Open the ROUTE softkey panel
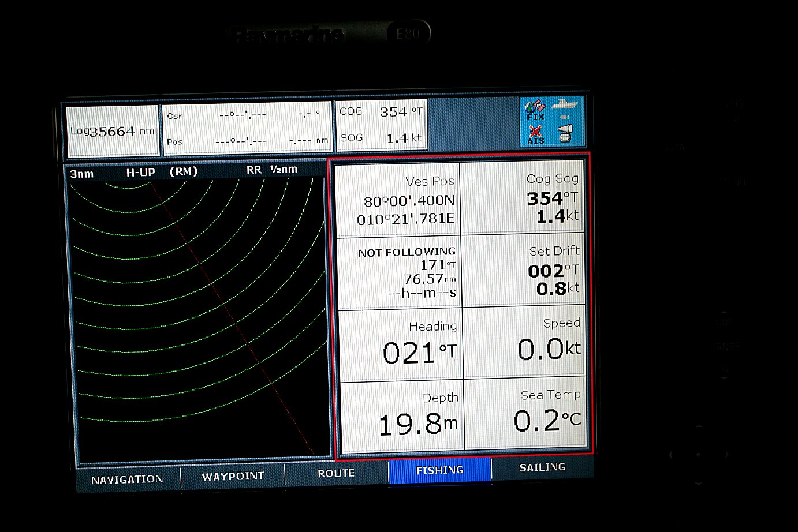 click(336, 474)
